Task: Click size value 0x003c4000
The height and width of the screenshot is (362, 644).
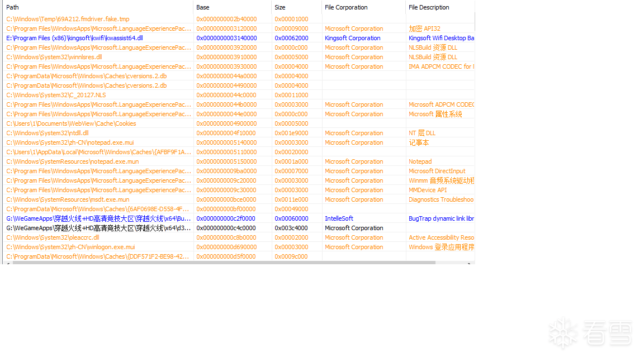Action: 292,228
